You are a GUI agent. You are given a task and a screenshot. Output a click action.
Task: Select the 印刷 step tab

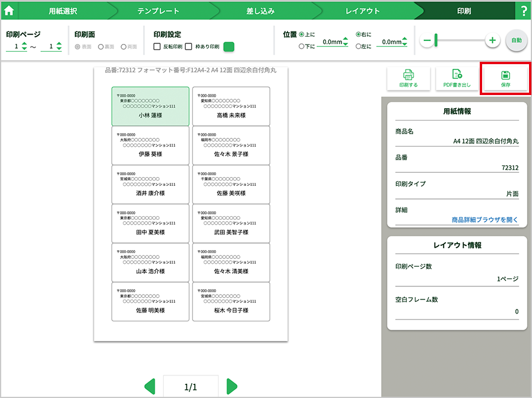click(x=464, y=11)
